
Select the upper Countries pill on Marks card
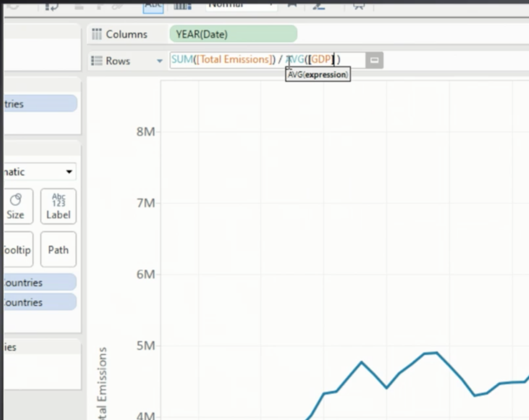(39, 282)
